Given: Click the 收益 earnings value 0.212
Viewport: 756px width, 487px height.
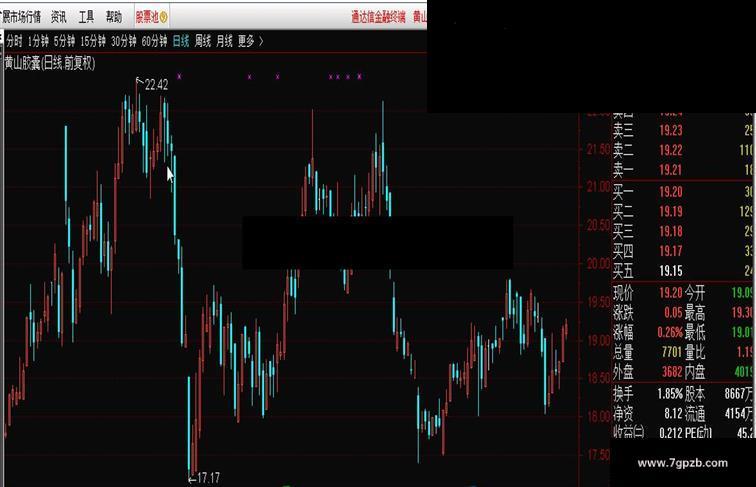Looking at the screenshot, I should 671,433.
